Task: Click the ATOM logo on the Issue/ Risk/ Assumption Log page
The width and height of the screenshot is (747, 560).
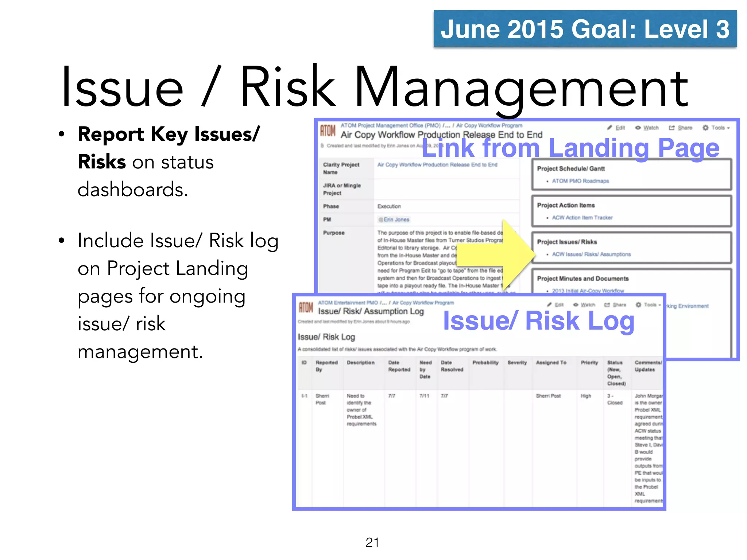Action: 306,307
